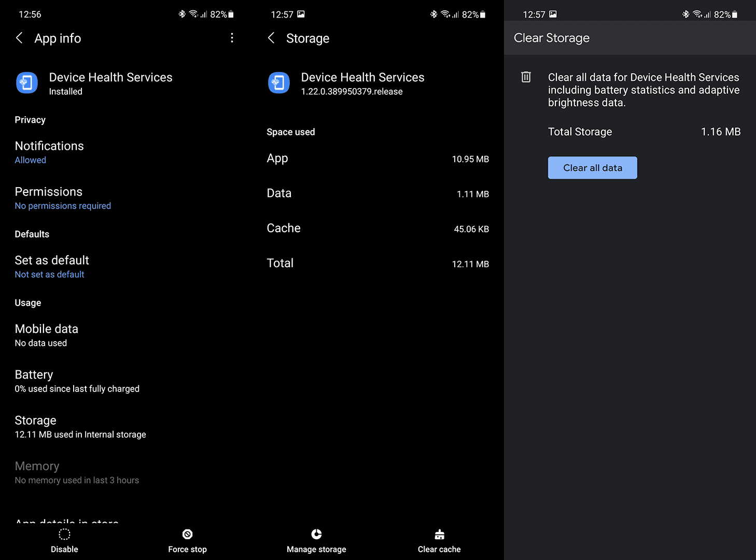Tap the Manage storage pie icon

tap(316, 534)
